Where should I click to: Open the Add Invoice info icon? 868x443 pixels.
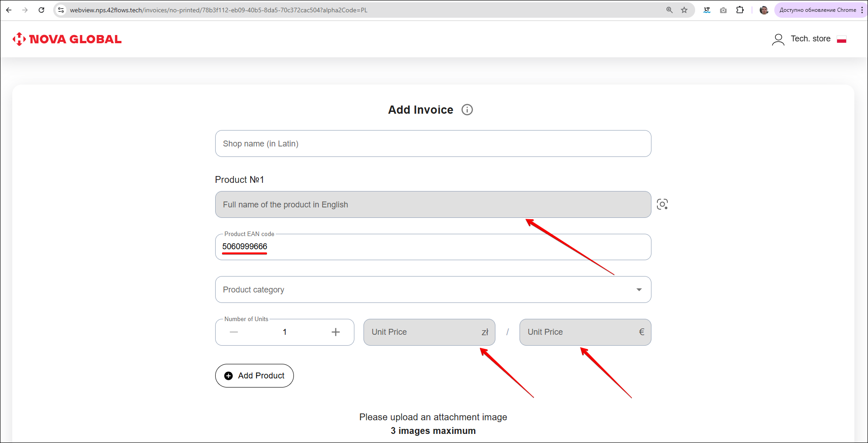coord(467,110)
